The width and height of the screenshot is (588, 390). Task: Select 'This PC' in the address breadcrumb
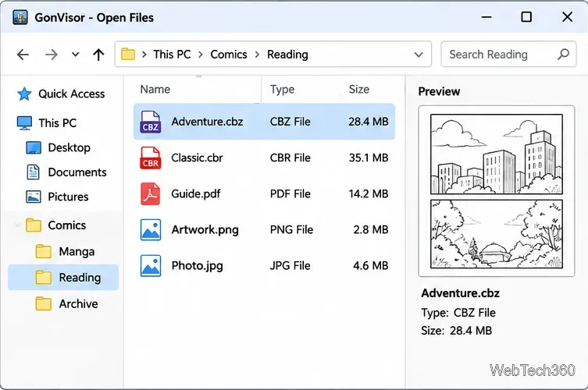point(172,55)
